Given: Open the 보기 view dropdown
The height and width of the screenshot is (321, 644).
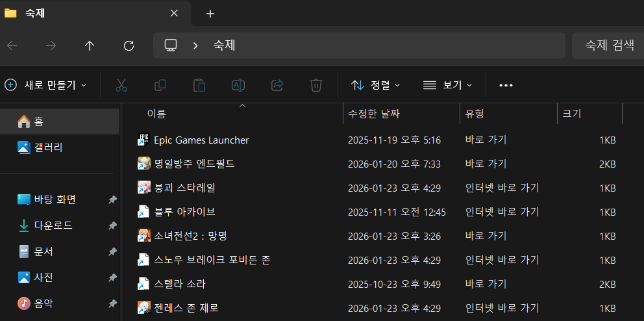Looking at the screenshot, I should click(447, 85).
